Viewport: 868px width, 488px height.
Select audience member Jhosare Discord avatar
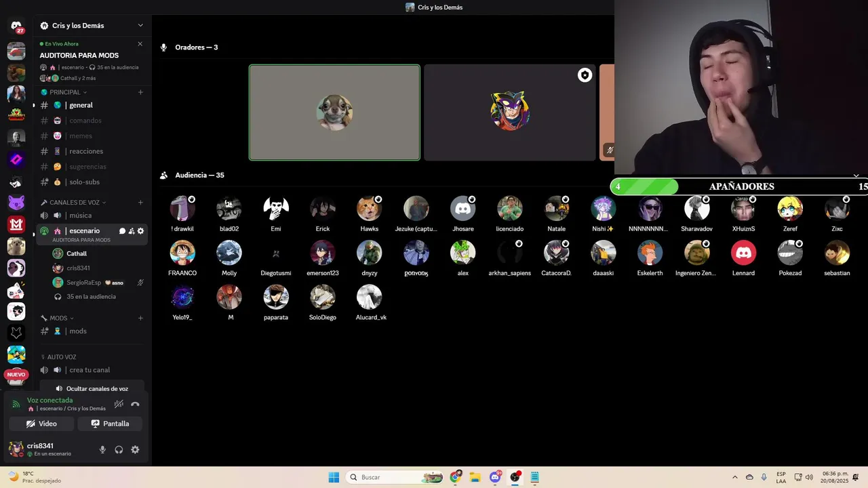[x=463, y=209]
